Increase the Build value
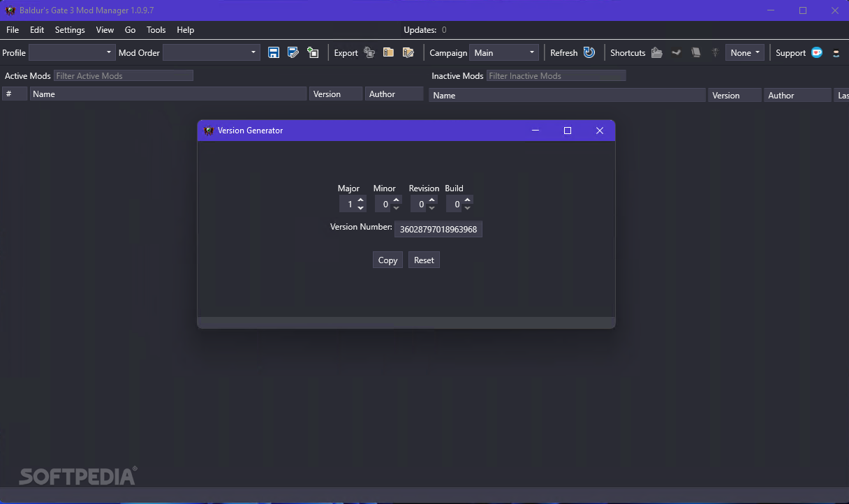The image size is (849, 504). coord(468,200)
